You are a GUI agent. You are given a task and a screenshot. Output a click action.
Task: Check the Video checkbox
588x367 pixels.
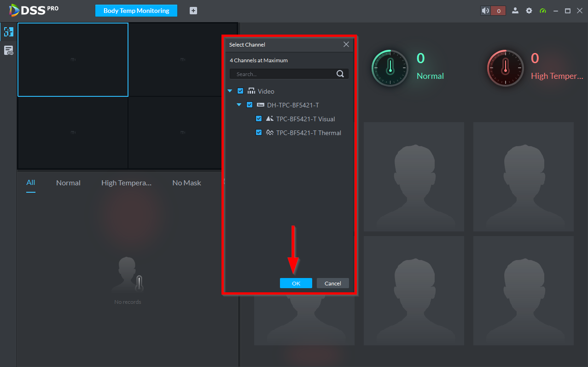240,91
